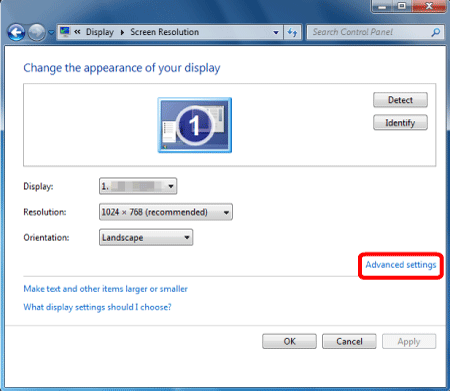Open the Display selection dropdown
The height and width of the screenshot is (391, 450).
[x=138, y=186]
